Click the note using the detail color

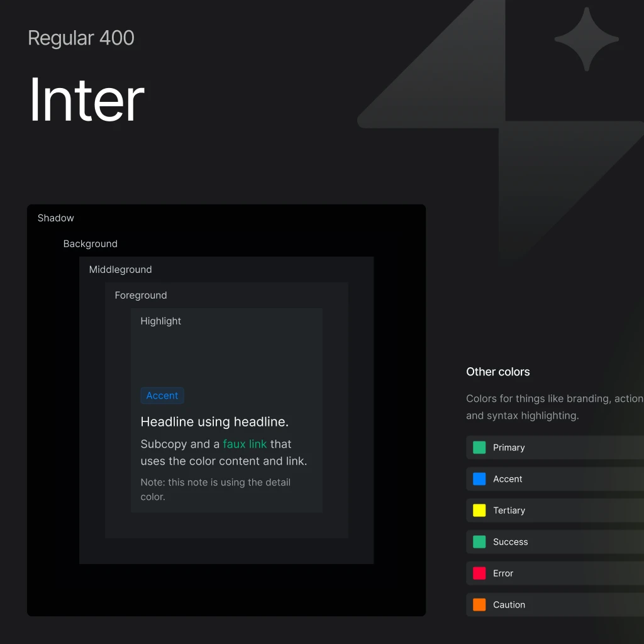click(215, 489)
